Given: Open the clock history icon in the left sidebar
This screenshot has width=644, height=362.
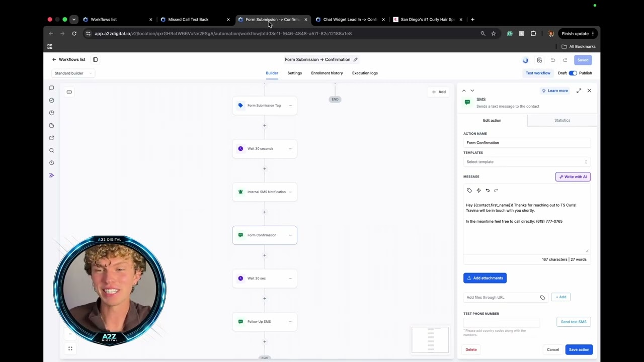Looking at the screenshot, I should point(51,163).
